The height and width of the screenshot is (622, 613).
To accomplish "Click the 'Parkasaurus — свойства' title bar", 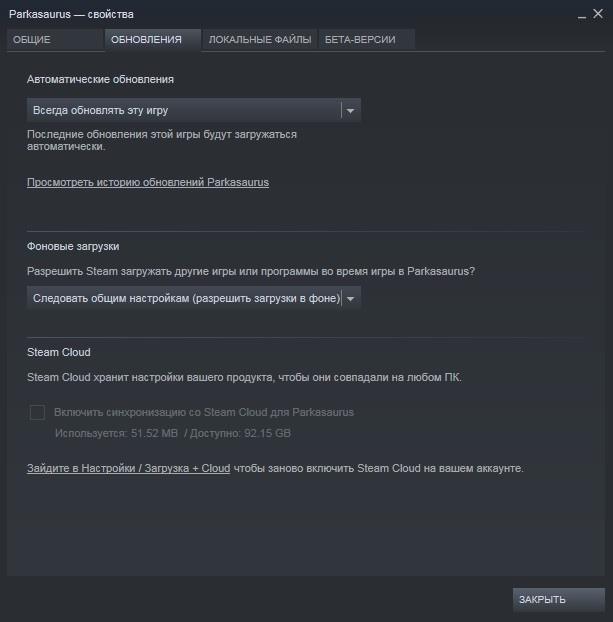I will (x=71, y=15).
